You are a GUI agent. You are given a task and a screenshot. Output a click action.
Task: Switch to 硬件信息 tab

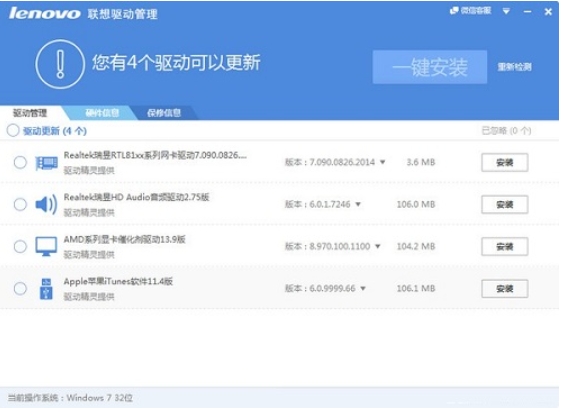tap(102, 113)
